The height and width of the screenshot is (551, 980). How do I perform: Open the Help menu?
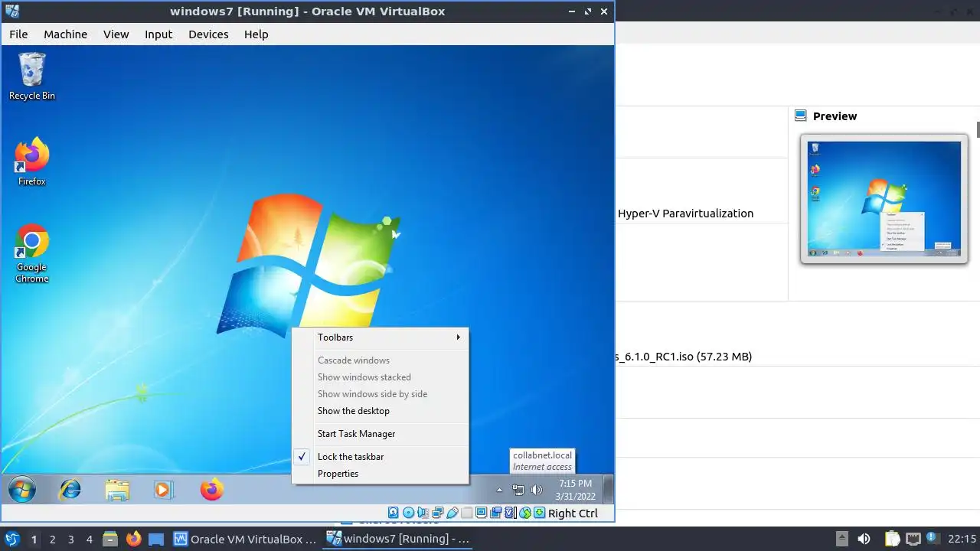click(256, 34)
